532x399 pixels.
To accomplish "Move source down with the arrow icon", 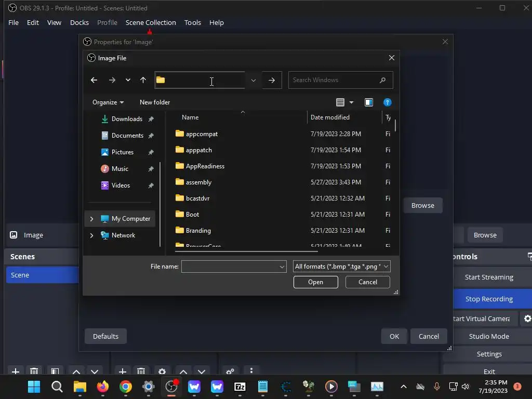I will [x=202, y=371].
